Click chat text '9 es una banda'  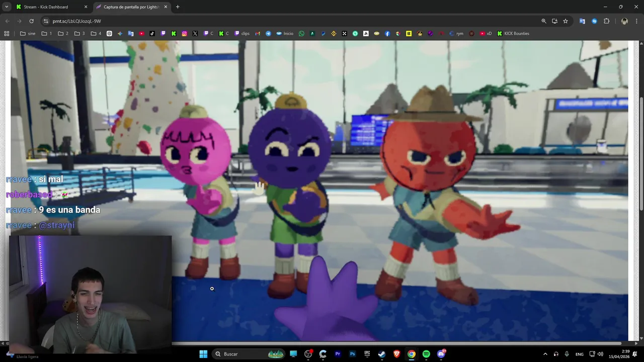69,210
